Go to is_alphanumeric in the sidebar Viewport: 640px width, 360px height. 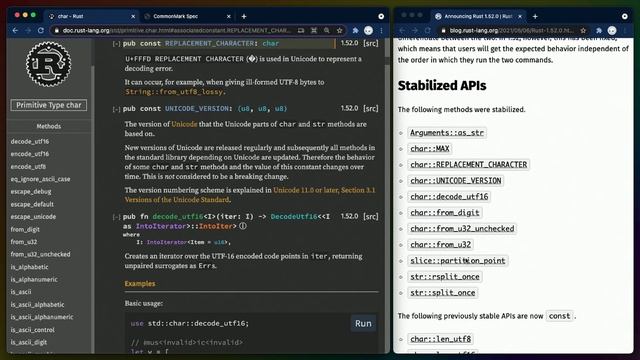[x=34, y=280]
